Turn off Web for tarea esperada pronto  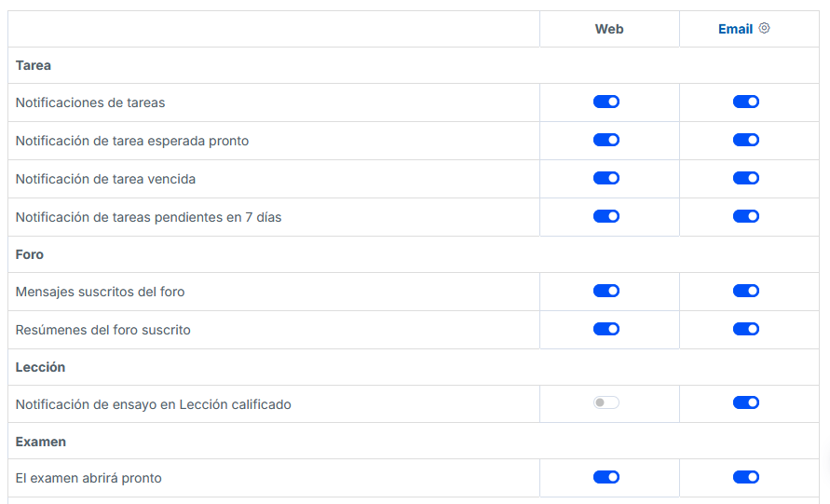tap(606, 140)
